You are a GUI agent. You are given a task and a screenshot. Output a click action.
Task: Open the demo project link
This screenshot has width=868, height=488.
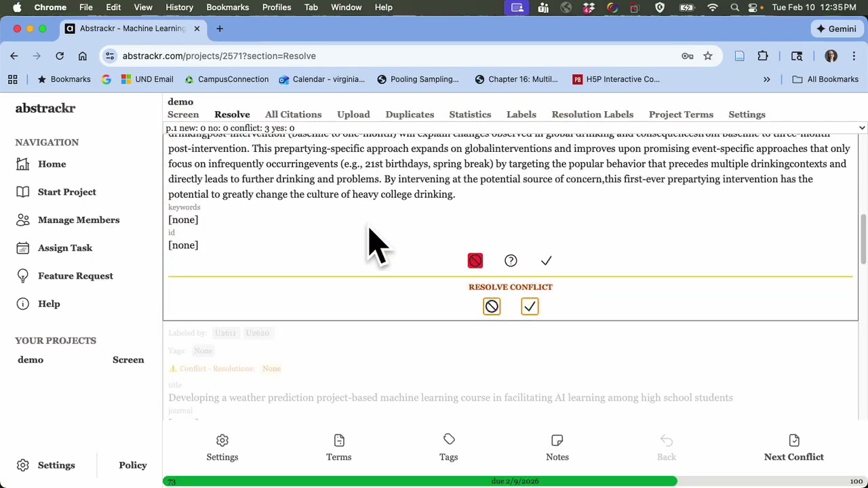click(31, 360)
